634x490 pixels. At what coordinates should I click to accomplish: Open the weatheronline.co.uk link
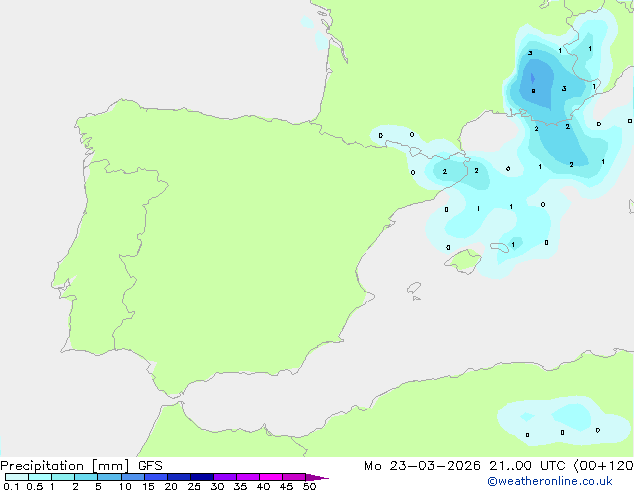click(550, 481)
